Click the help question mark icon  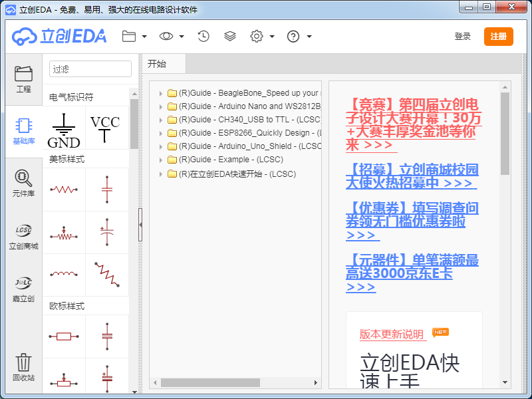pyautogui.click(x=293, y=36)
